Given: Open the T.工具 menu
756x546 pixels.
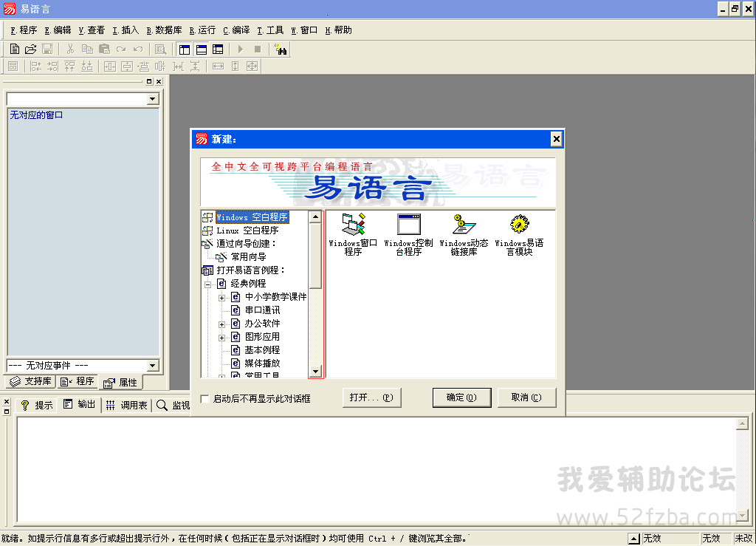Looking at the screenshot, I should 270,30.
